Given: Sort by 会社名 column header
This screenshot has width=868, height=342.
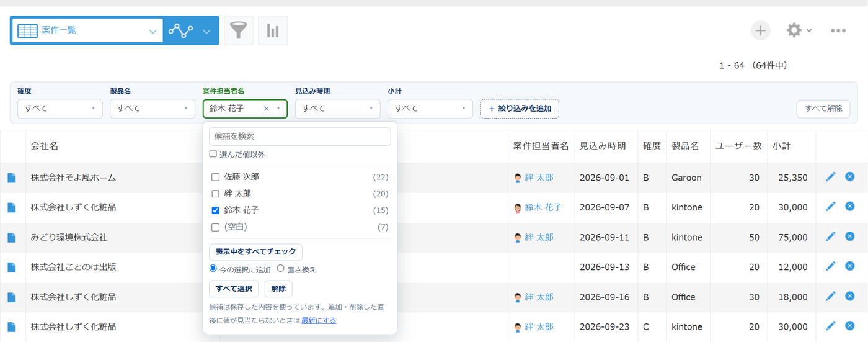Looking at the screenshot, I should [x=45, y=146].
